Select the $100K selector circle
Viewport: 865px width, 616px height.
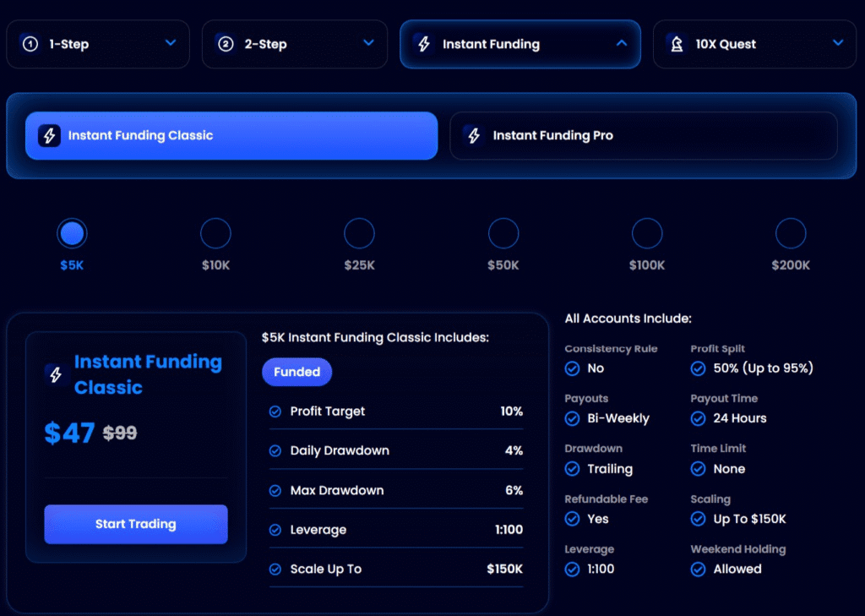(646, 235)
